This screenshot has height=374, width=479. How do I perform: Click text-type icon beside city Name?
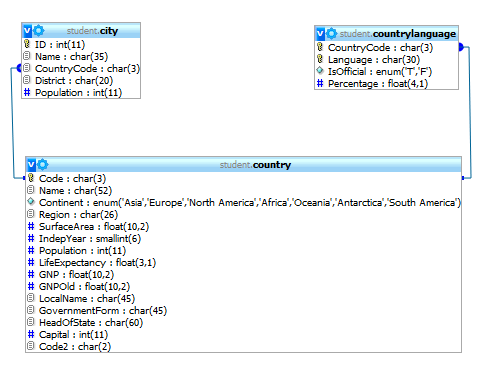27,56
